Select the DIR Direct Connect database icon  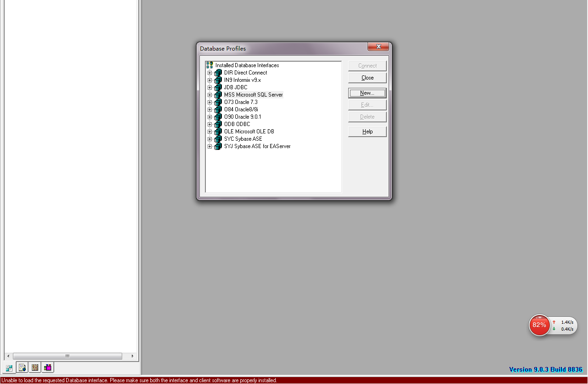click(218, 73)
